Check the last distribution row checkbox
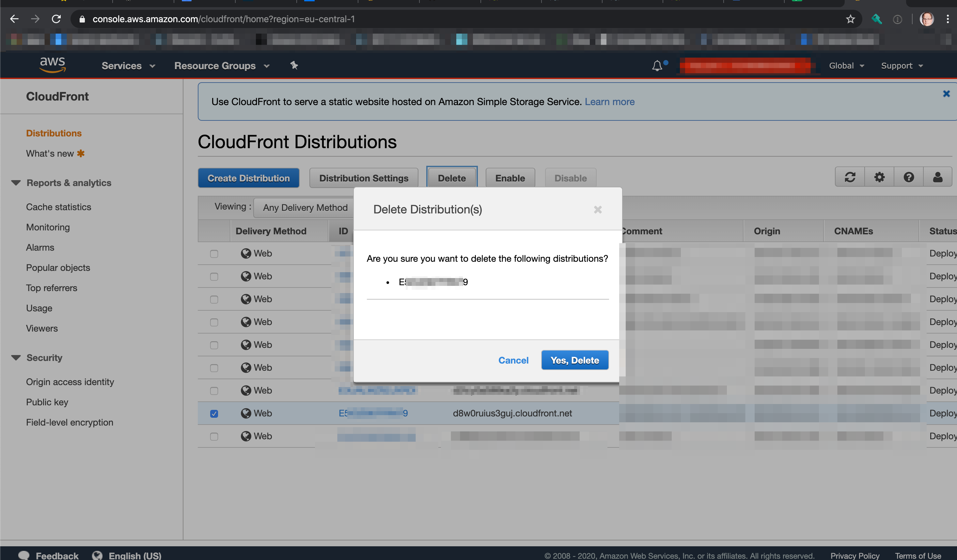This screenshot has width=957, height=560. 214,436
